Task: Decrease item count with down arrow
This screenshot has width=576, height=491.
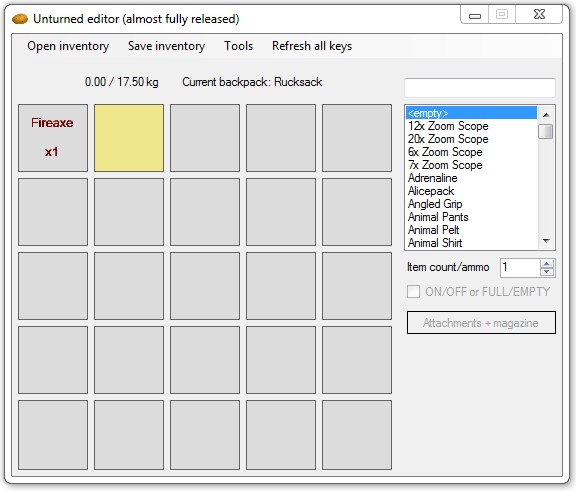Action: coord(547,272)
